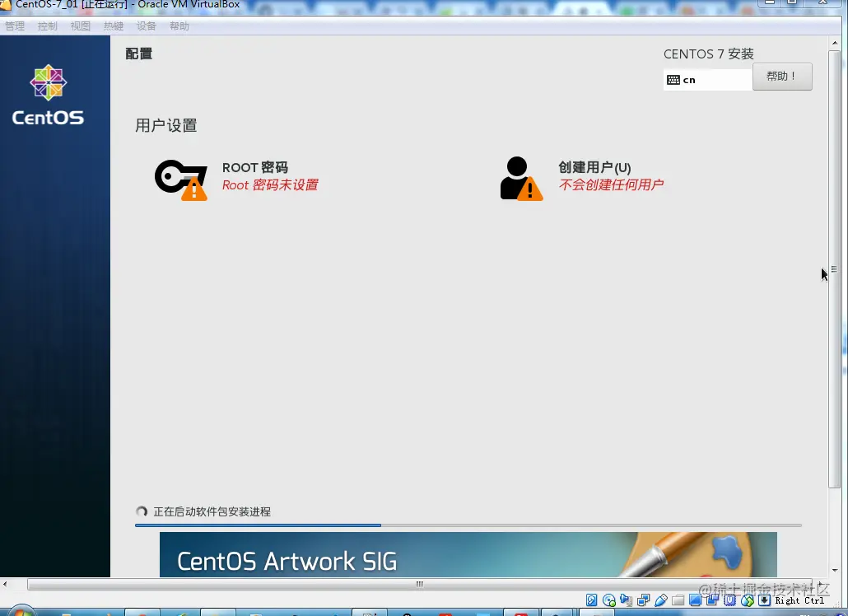Click the '正在启动软件包安装进程' status text
This screenshot has height=616, width=848.
[212, 511]
